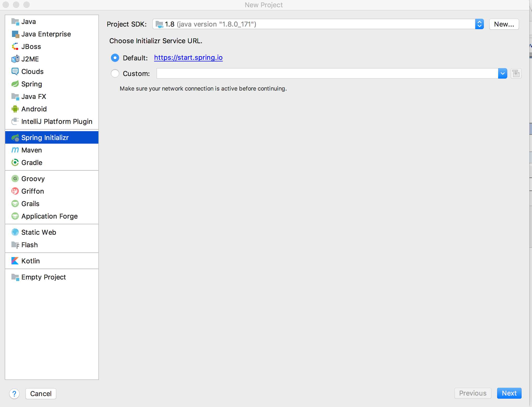532x407 pixels.
Task: Click the Kotlin logo icon
Action: click(x=15, y=261)
